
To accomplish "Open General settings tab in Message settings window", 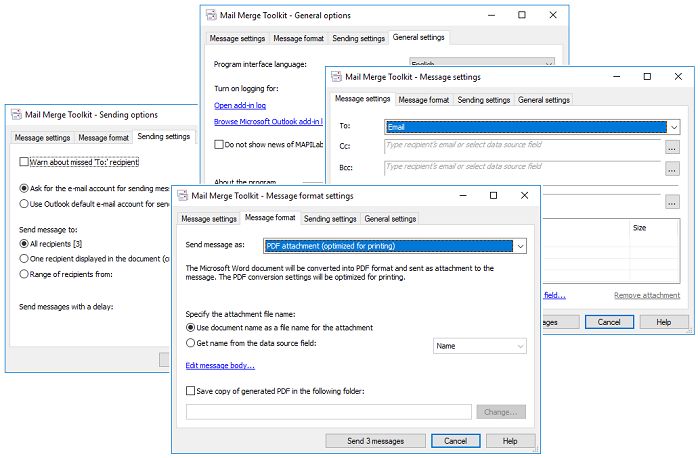I will (544, 100).
